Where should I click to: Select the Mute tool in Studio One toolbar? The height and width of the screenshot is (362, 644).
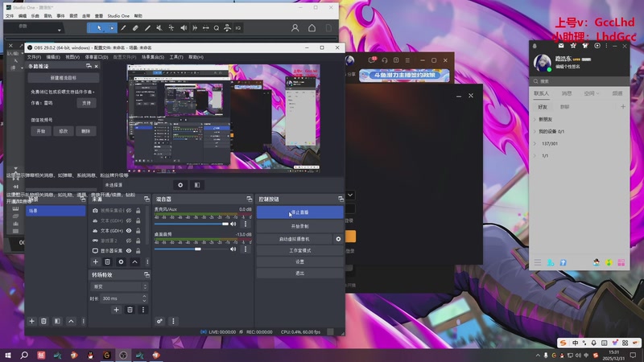point(159,28)
